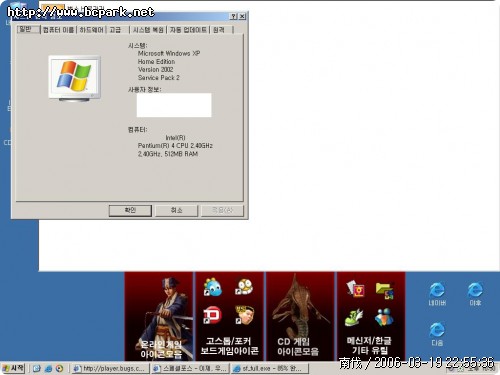Open the 시작 Start menu
The height and width of the screenshot is (375, 500).
(13, 368)
